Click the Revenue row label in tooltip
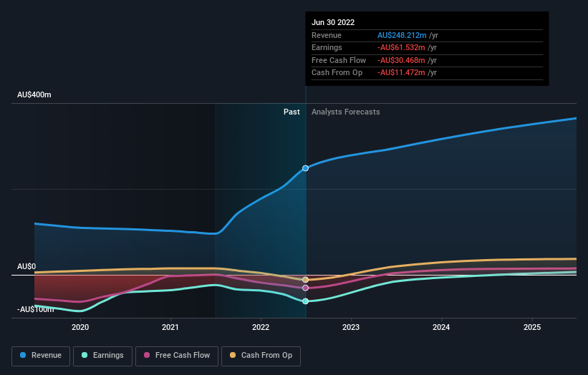588x375 pixels. pyautogui.click(x=327, y=35)
